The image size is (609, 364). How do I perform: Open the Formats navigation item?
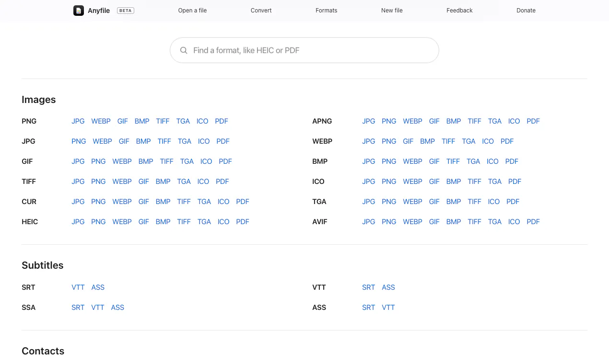pyautogui.click(x=327, y=11)
